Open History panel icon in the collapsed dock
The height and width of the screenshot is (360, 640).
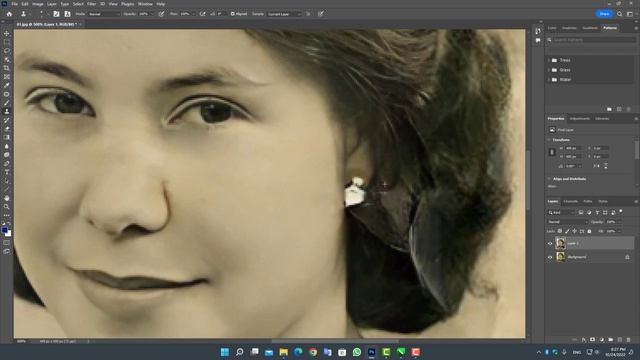coord(538,31)
